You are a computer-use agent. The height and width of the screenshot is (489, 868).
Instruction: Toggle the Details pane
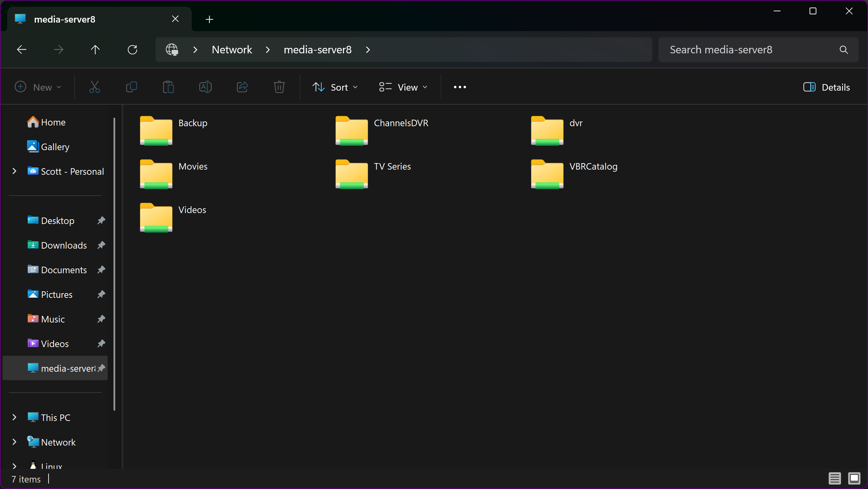(x=826, y=87)
